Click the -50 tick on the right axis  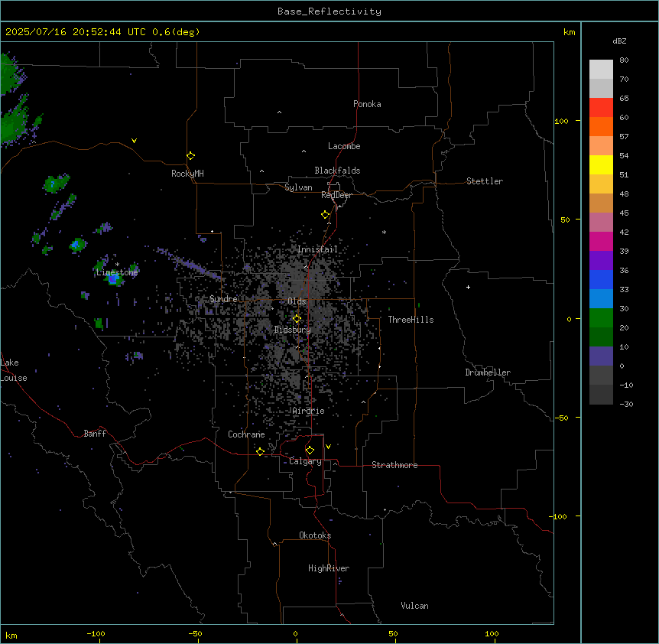tap(561, 418)
